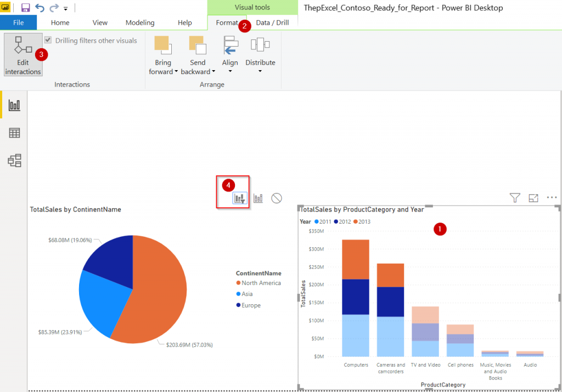Click the $85.39M (23.91%) data label

coord(60,332)
